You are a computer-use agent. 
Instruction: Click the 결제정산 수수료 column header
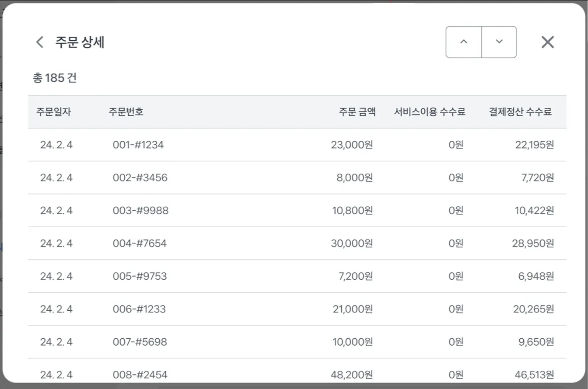pos(520,112)
